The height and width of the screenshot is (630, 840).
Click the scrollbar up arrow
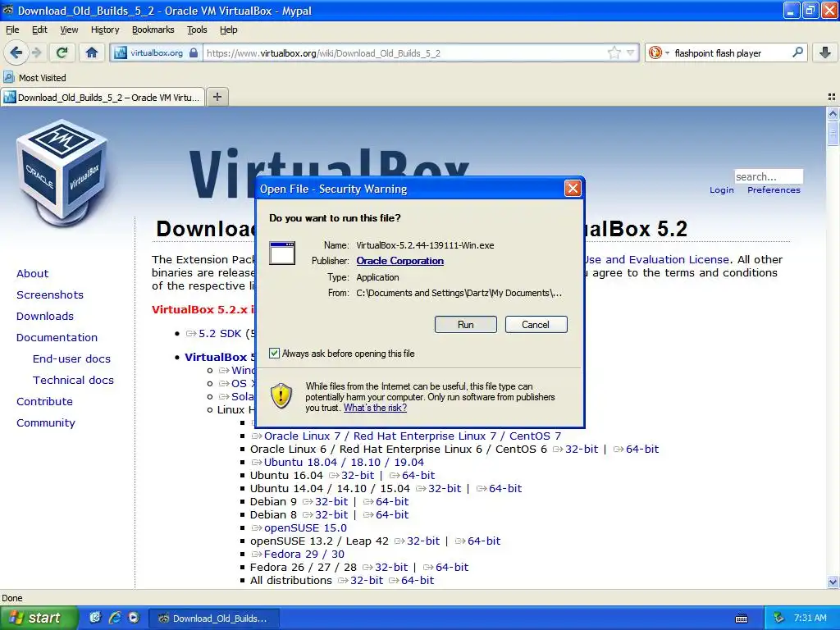coord(833,113)
